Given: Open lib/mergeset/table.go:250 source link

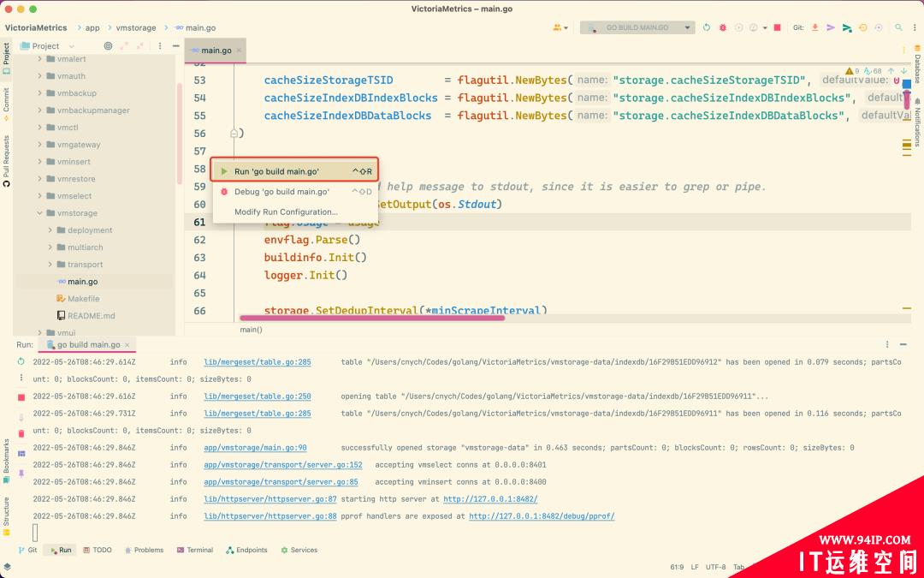Looking at the screenshot, I should 257,396.
